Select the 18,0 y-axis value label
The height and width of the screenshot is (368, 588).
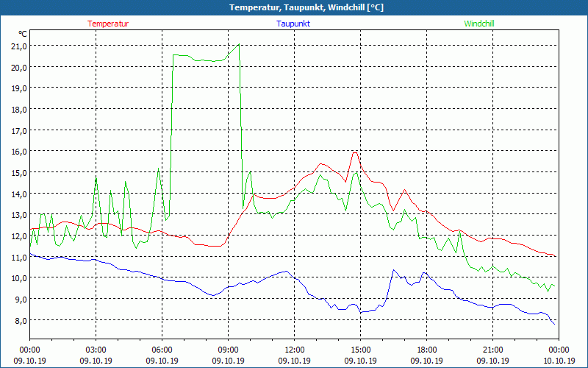click(18, 109)
